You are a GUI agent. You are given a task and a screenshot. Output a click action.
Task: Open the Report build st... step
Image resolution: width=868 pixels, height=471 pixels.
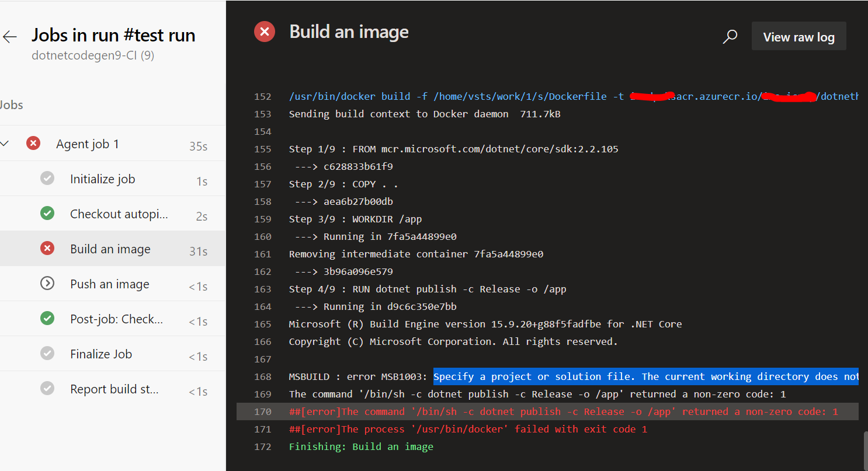[113, 389]
